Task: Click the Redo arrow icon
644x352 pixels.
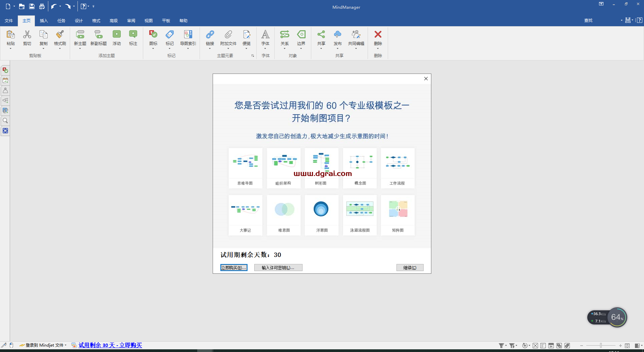Action: (68, 6)
